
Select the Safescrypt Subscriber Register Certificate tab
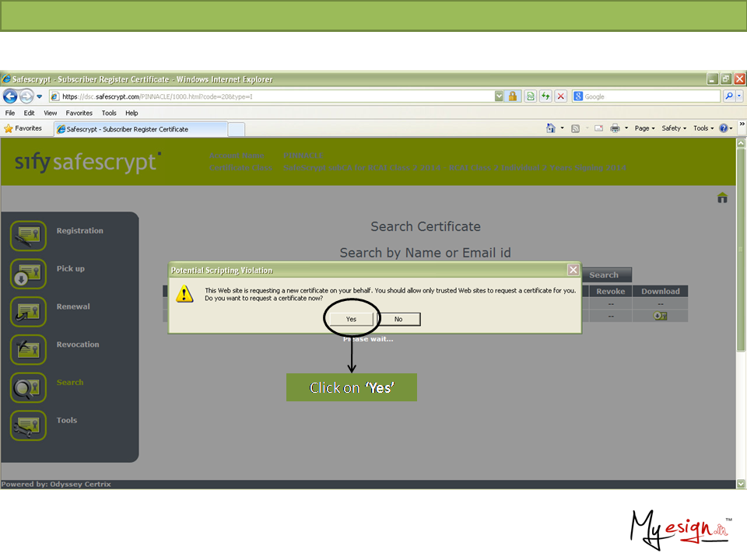[x=128, y=129]
